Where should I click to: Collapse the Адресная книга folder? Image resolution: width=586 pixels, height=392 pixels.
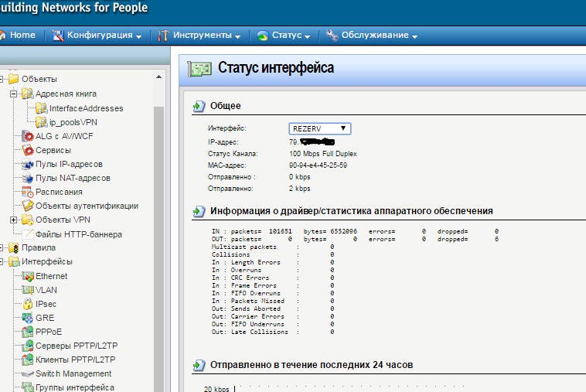(x=13, y=94)
